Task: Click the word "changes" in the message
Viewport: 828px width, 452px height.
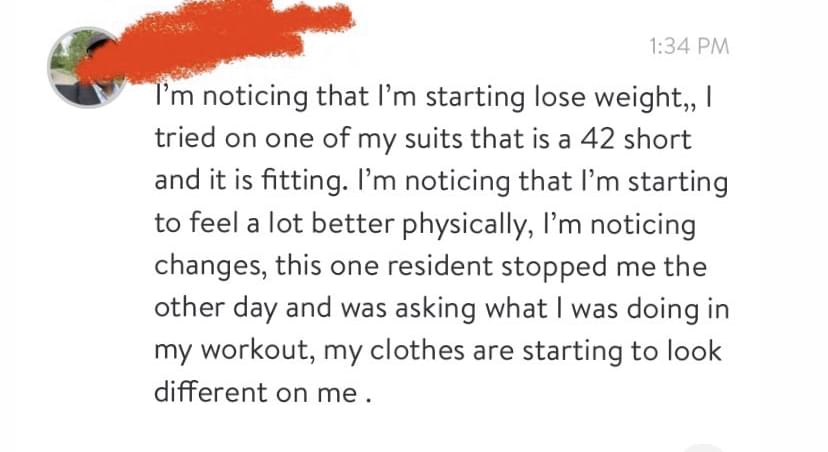Action: [209, 267]
